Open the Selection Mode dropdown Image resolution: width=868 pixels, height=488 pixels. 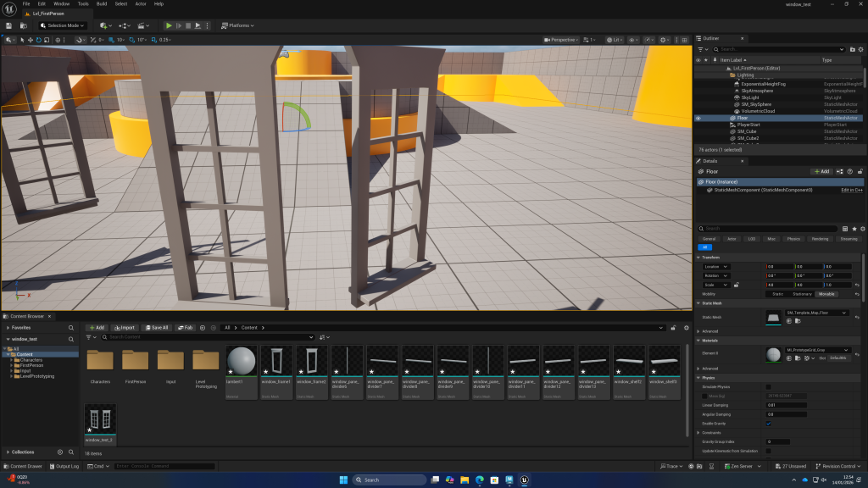[x=64, y=25]
